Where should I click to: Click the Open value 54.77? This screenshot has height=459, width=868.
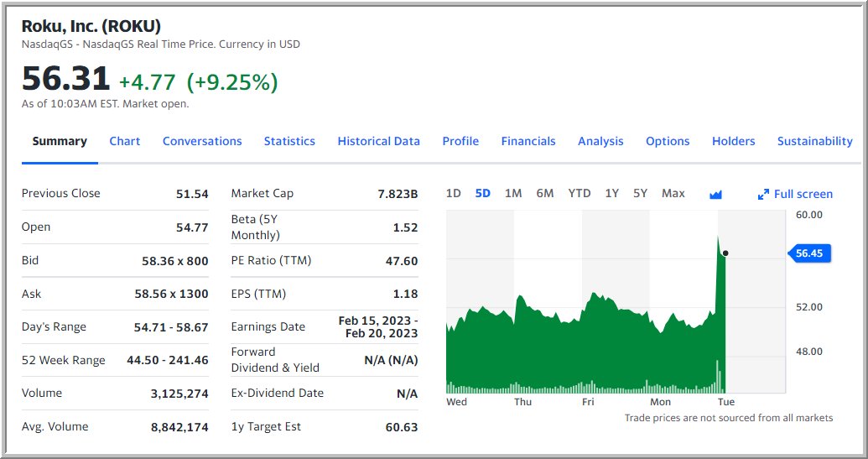[x=192, y=227]
